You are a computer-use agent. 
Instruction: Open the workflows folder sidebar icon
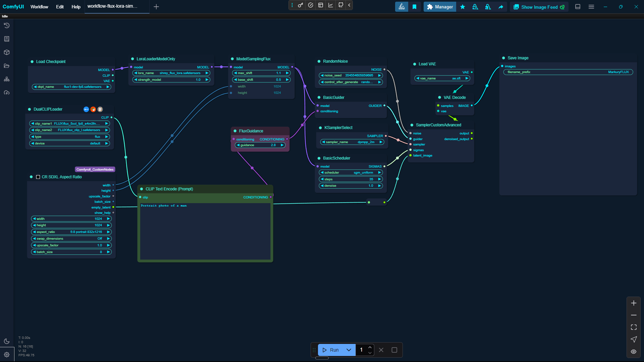pos(7,66)
